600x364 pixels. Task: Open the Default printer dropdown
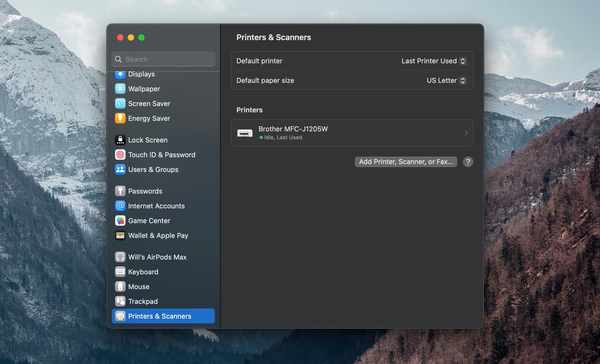tap(434, 61)
